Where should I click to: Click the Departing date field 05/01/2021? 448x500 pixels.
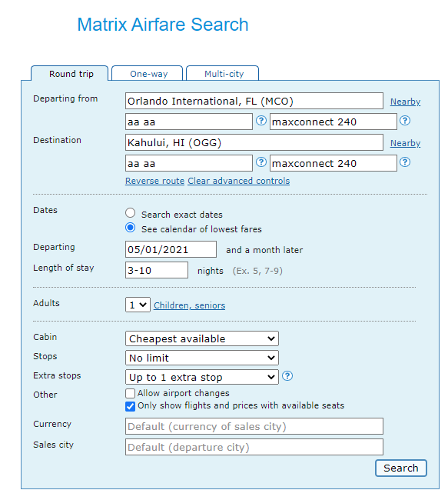point(171,249)
